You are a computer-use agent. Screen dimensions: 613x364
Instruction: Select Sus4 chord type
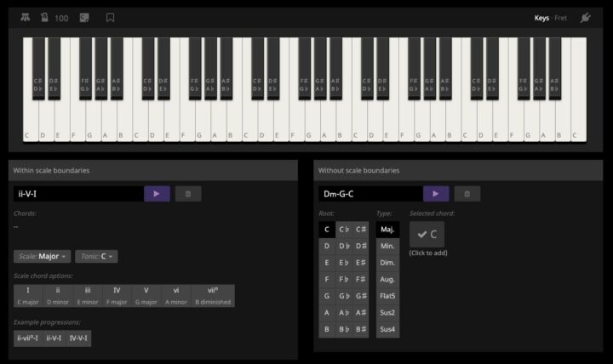(387, 329)
